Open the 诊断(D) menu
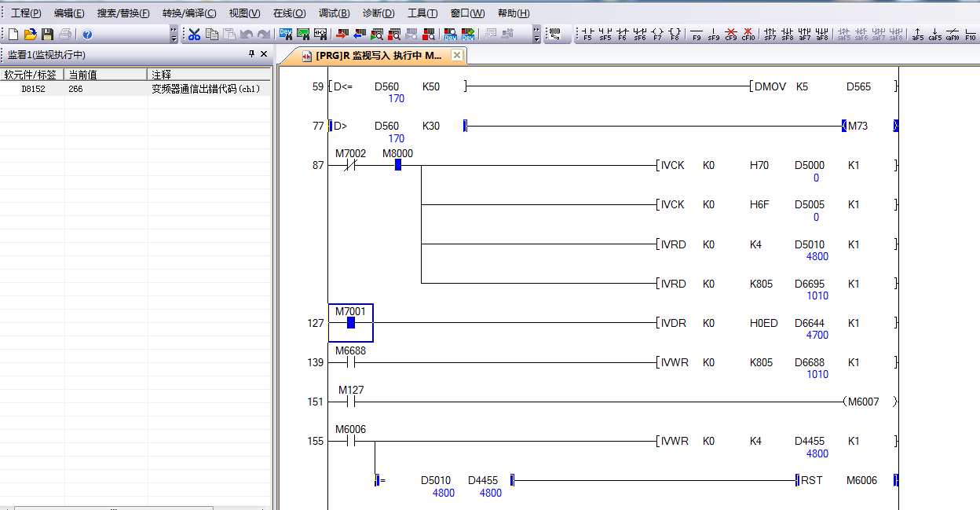Viewport: 980px width, 510px height. (x=378, y=13)
